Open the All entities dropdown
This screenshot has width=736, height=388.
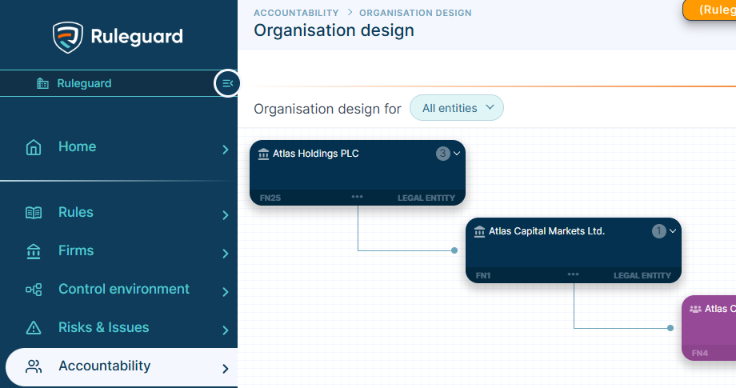pos(457,108)
